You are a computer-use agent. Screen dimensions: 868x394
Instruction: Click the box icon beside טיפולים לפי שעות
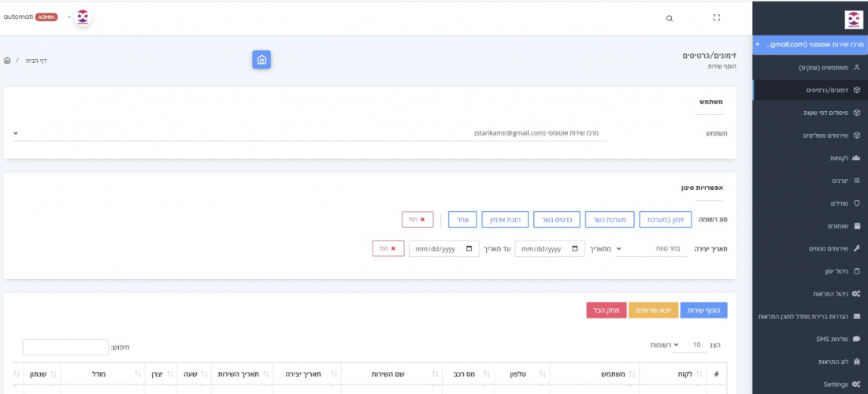pyautogui.click(x=857, y=113)
